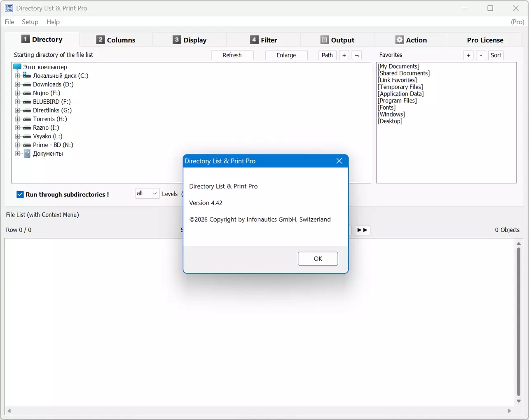
Task: Add a favorite with the Favorites plus button
Action: [x=468, y=55]
